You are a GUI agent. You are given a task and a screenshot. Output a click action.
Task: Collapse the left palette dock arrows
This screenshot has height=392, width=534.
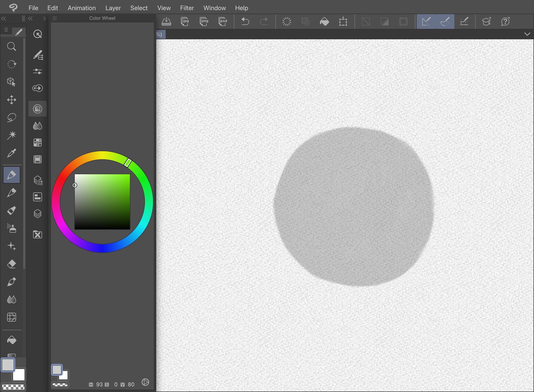(3, 18)
